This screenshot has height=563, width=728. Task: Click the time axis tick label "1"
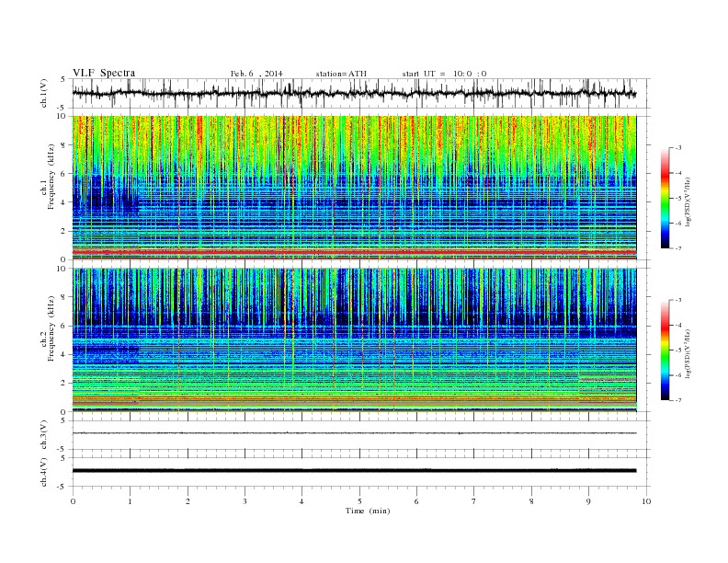tap(130, 501)
